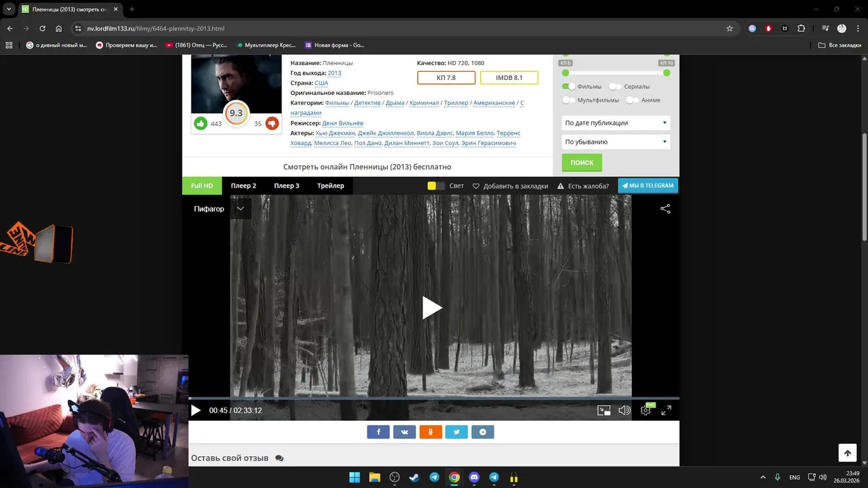The width and height of the screenshot is (868, 488).
Task: Click the green thumbs-up like icon
Action: coord(201,123)
